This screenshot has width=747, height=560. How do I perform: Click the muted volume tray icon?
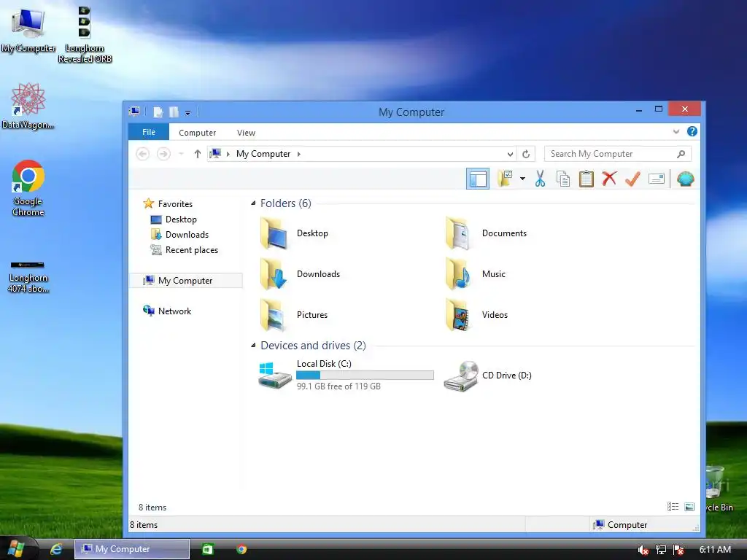643,550
